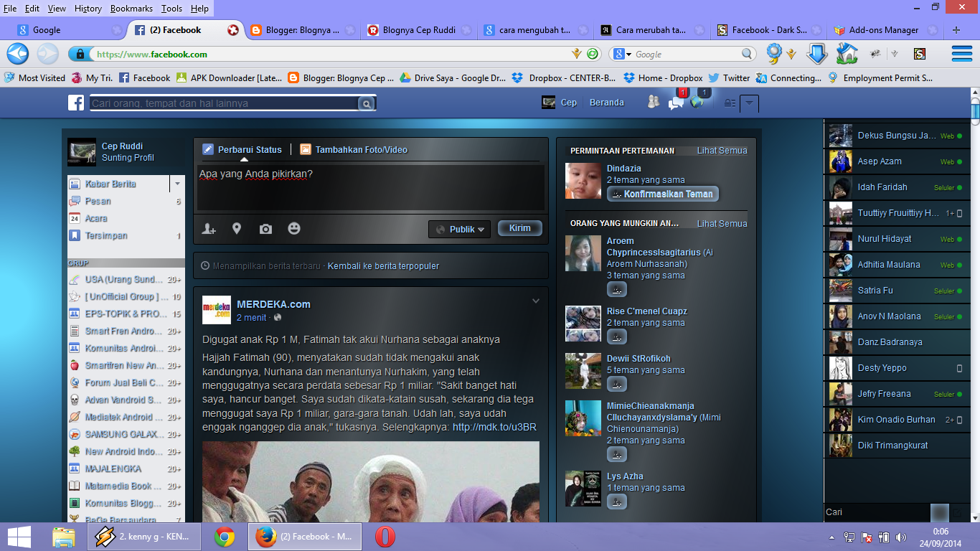Open the Bookmarks menu
The image size is (980, 551).
[131, 9]
